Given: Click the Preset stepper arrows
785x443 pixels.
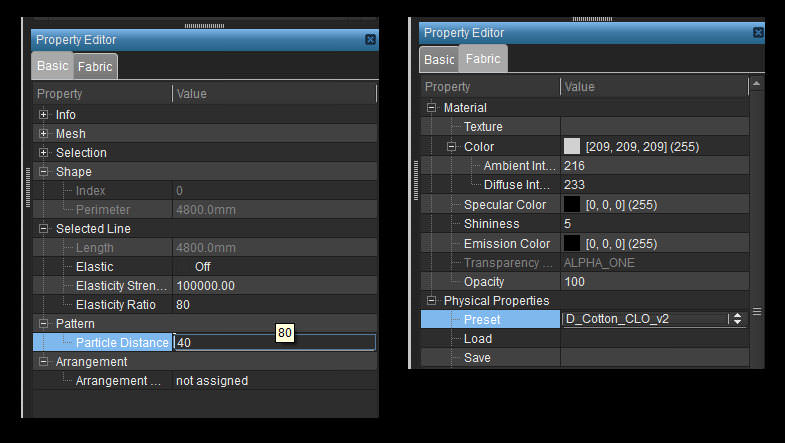Looking at the screenshot, I should point(737,319).
